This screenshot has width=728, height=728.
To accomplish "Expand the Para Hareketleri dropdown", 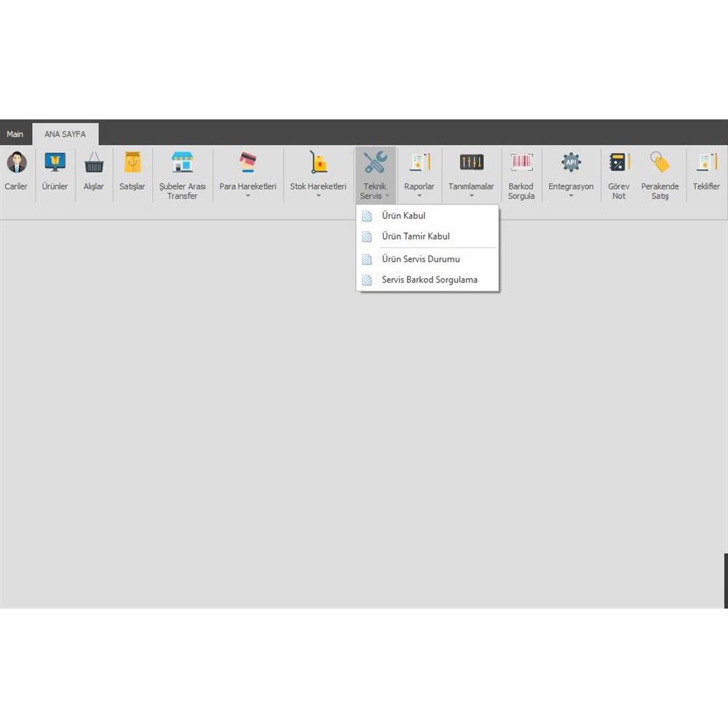I will (248, 175).
